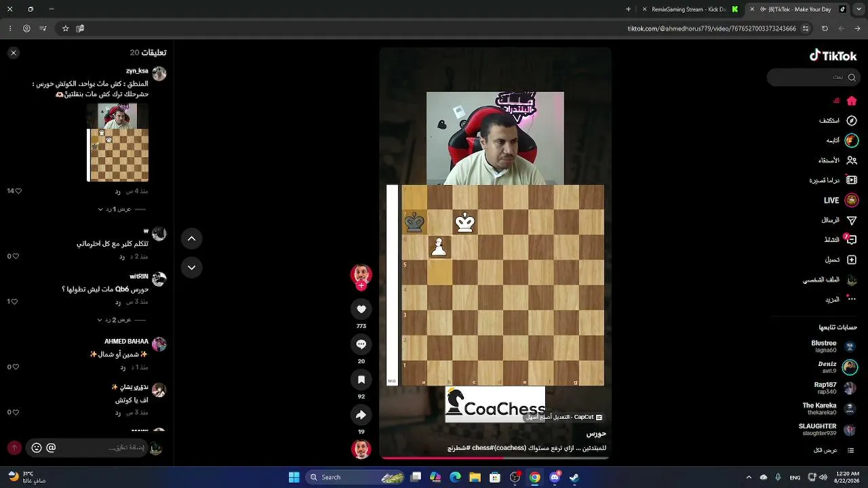Click the Upload plus square icon
This screenshot has height=488, width=868.
(x=852, y=260)
